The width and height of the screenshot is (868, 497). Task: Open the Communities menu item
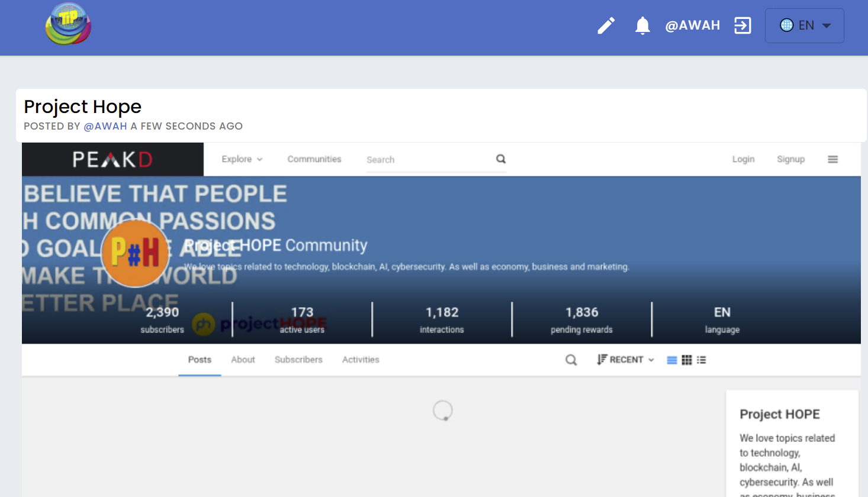(314, 159)
